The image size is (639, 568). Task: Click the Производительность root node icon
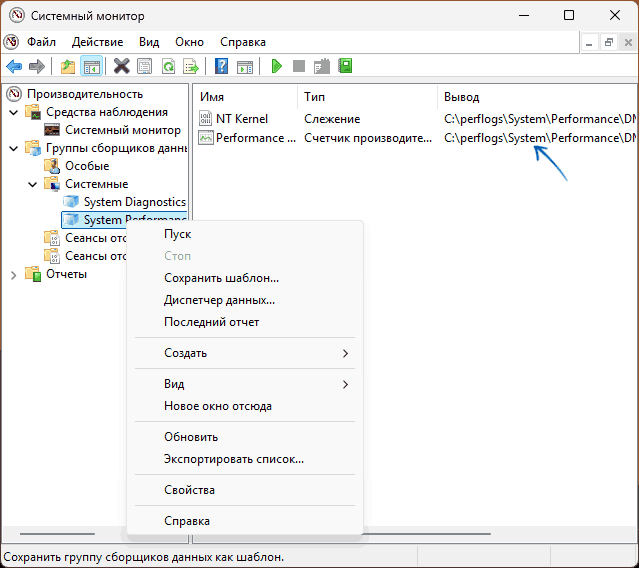14,94
